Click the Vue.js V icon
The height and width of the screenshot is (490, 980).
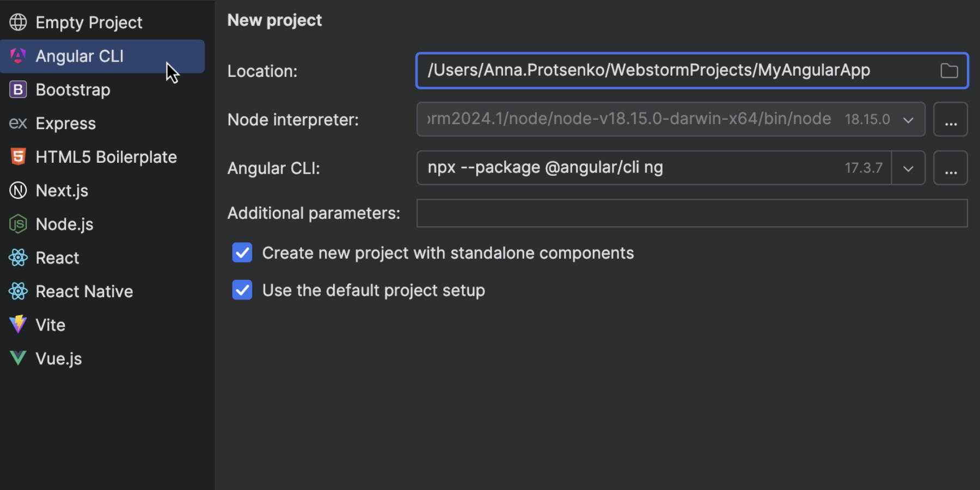click(x=18, y=358)
